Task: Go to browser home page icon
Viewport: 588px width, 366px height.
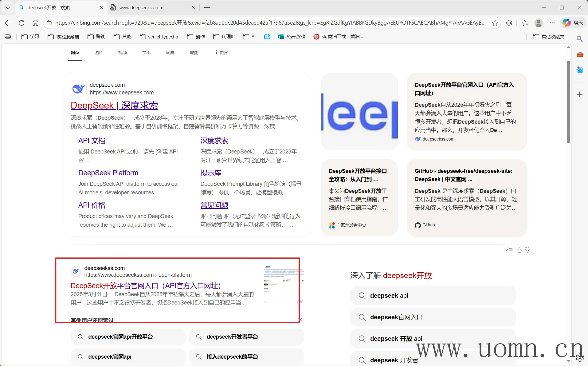Action: 35,23
